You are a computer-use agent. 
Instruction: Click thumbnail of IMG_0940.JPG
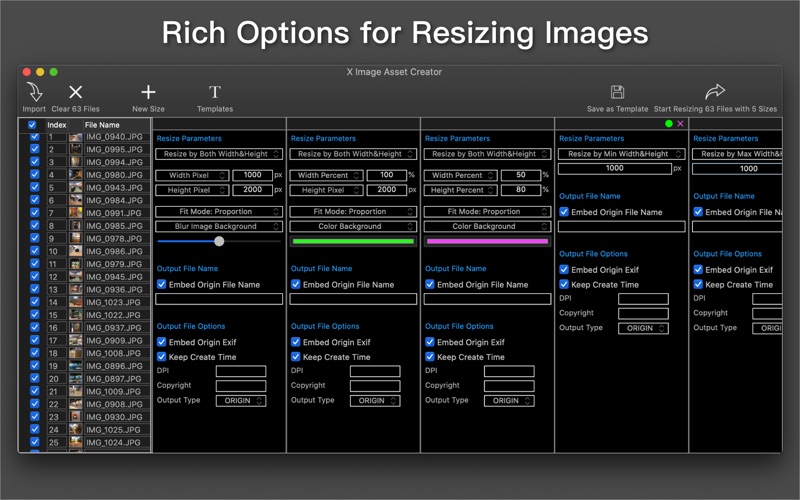[76, 137]
